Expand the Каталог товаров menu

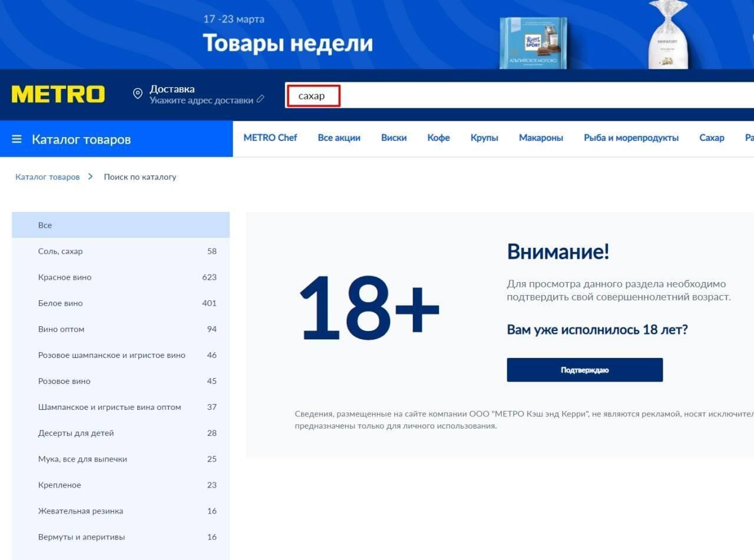click(x=81, y=140)
